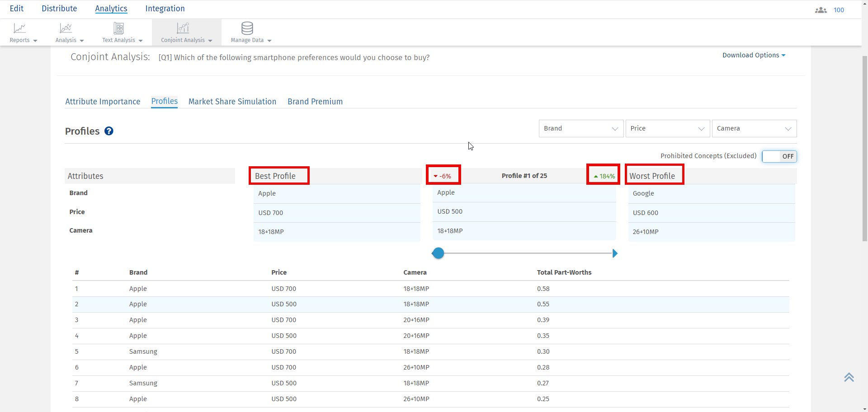This screenshot has height=412, width=868.
Task: Open Download Options menu
Action: point(754,55)
